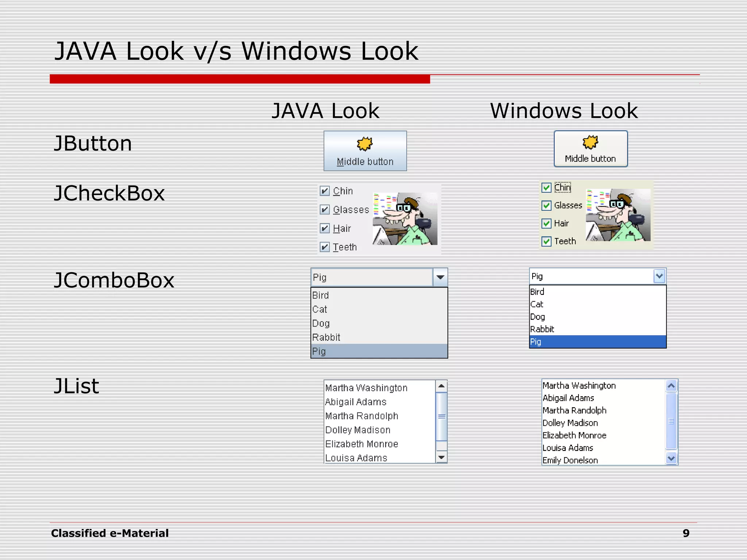Toggle the Windows look Chin checkbox
Image resolution: width=747 pixels, height=560 pixels.
pyautogui.click(x=546, y=188)
